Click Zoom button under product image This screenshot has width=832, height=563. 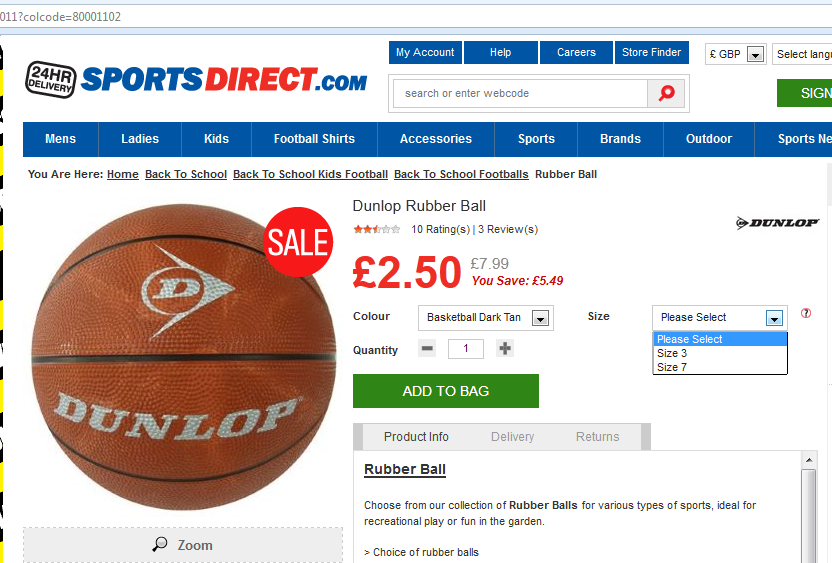click(183, 545)
